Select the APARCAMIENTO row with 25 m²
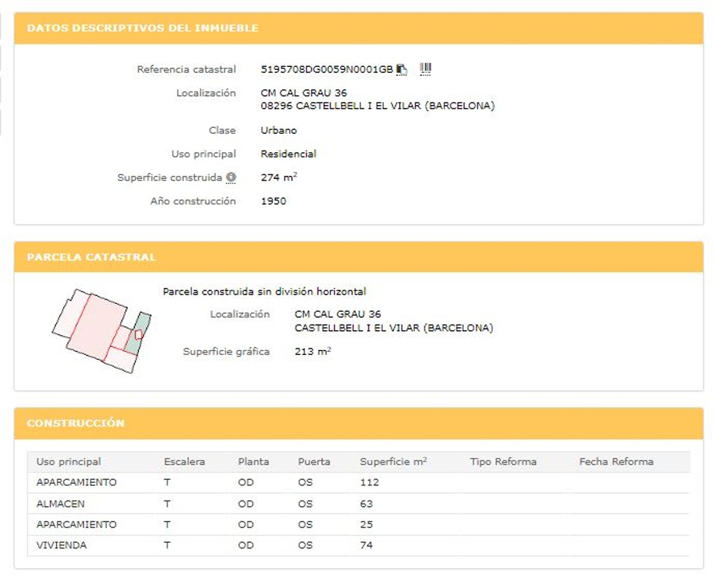The image size is (728, 582). coord(358,525)
